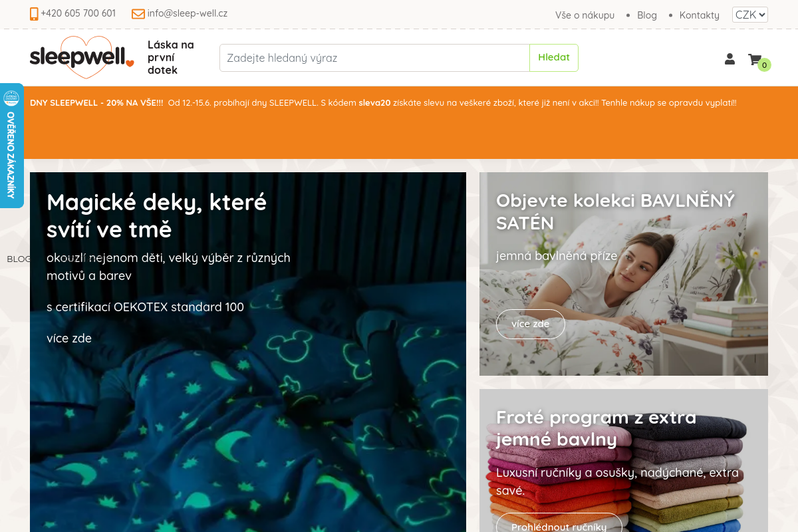Open the user account icon
The width and height of the screenshot is (798, 532).
point(730,59)
